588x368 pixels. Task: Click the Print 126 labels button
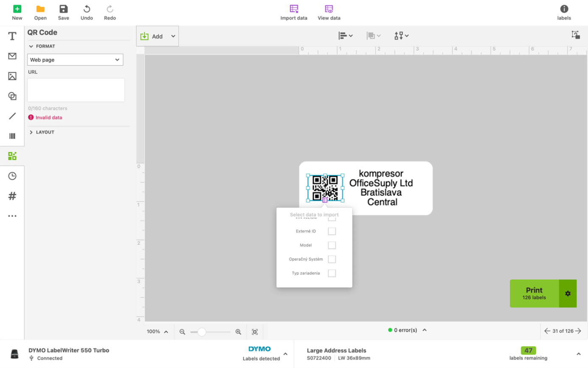point(534,293)
